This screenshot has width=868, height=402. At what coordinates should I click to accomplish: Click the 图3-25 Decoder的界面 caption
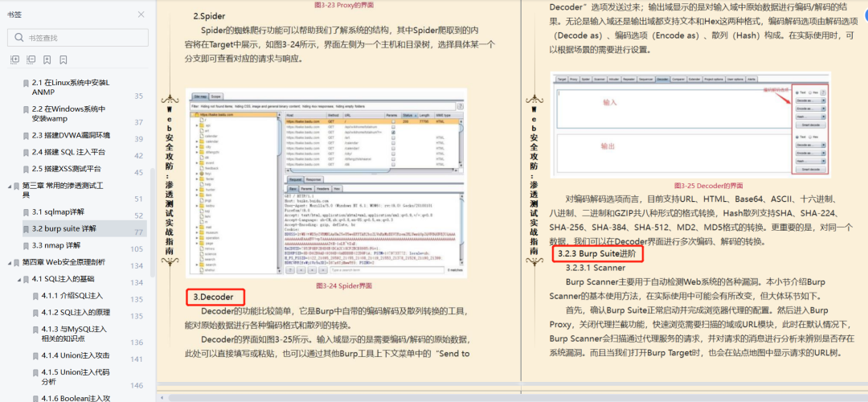coord(708,186)
